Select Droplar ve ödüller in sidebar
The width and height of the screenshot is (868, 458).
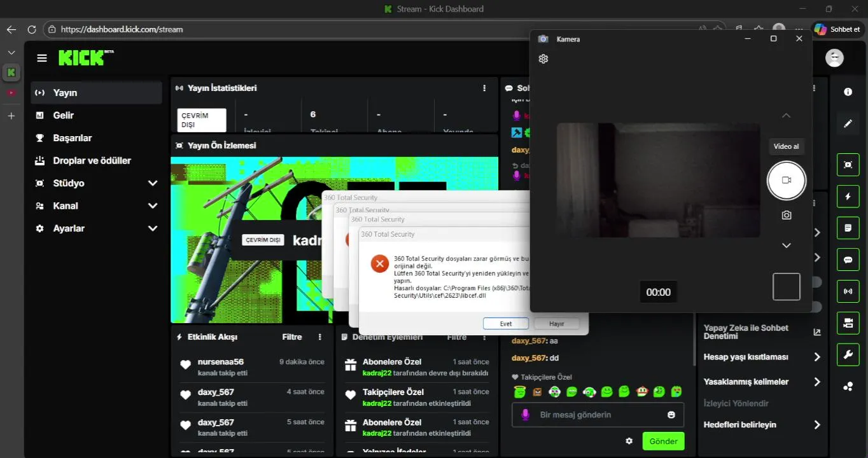96,161
